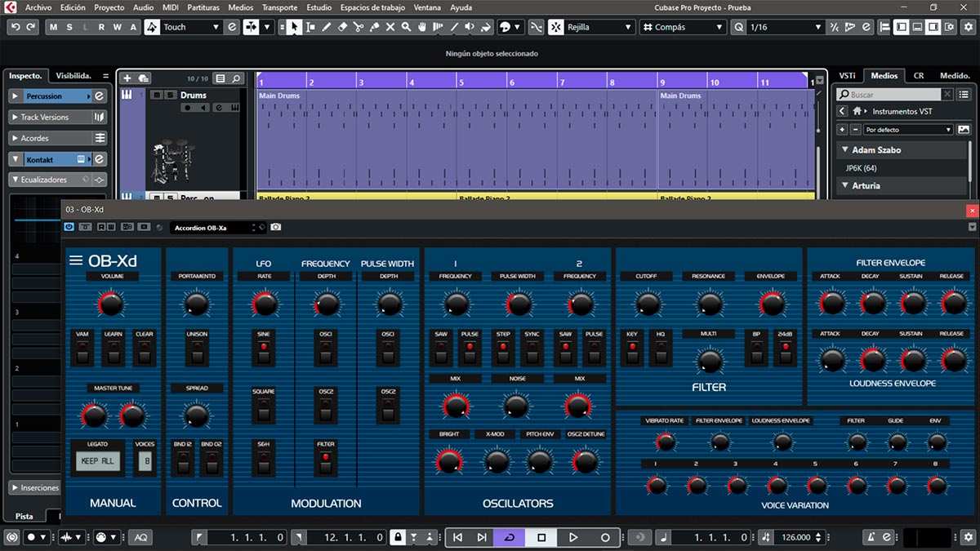Open the Transporte menu
Screen dimensions: 980x551
click(279, 7)
